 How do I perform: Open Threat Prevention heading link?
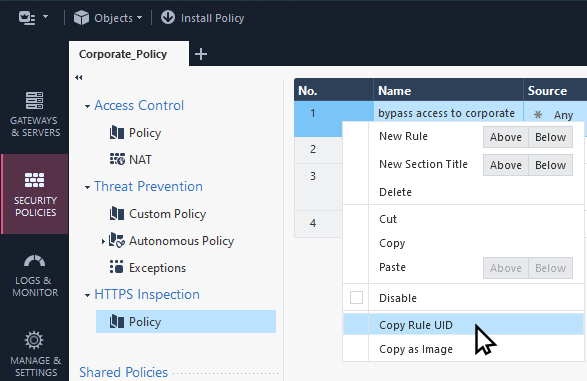148,186
